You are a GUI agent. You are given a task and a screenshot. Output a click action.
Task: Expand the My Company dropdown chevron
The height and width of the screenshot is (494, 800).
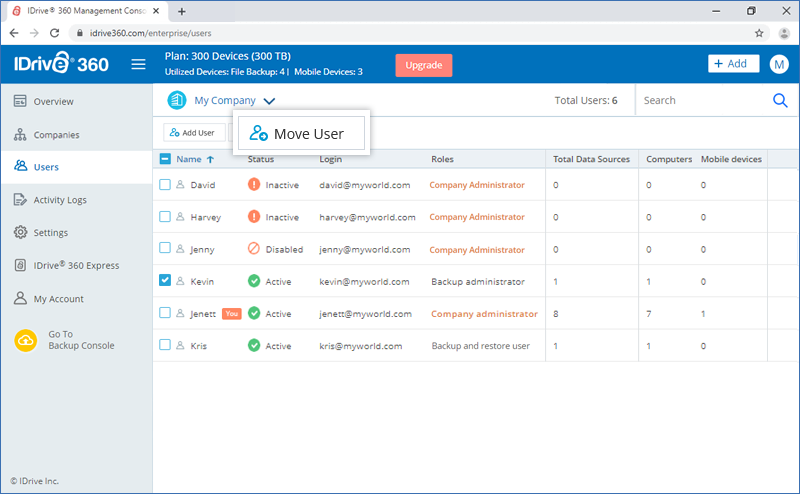point(269,101)
